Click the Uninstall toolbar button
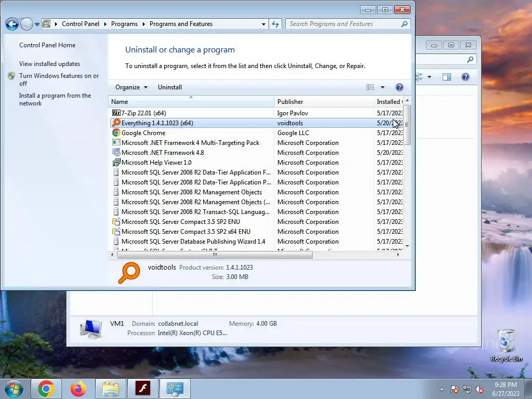This screenshot has width=532, height=399. pyautogui.click(x=170, y=87)
